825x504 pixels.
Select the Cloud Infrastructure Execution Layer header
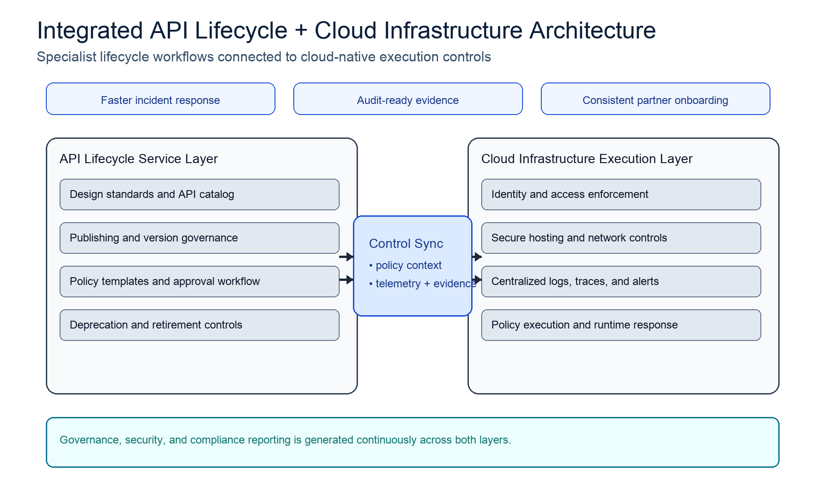click(587, 159)
